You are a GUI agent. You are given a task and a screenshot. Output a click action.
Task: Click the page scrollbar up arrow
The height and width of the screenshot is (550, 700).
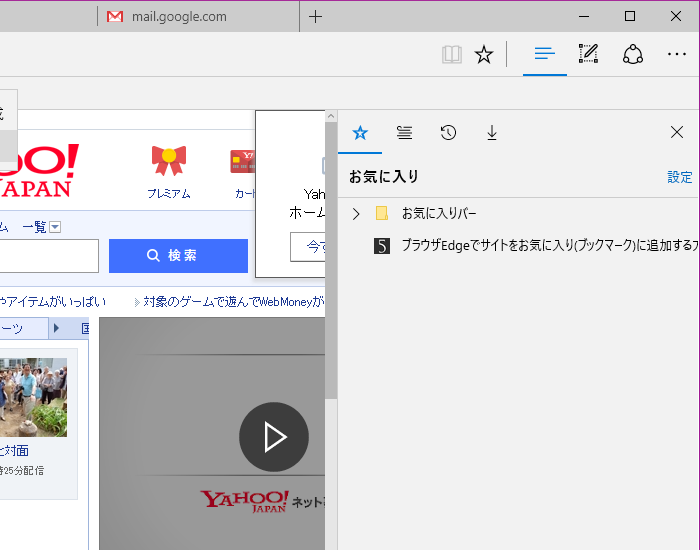[331, 116]
